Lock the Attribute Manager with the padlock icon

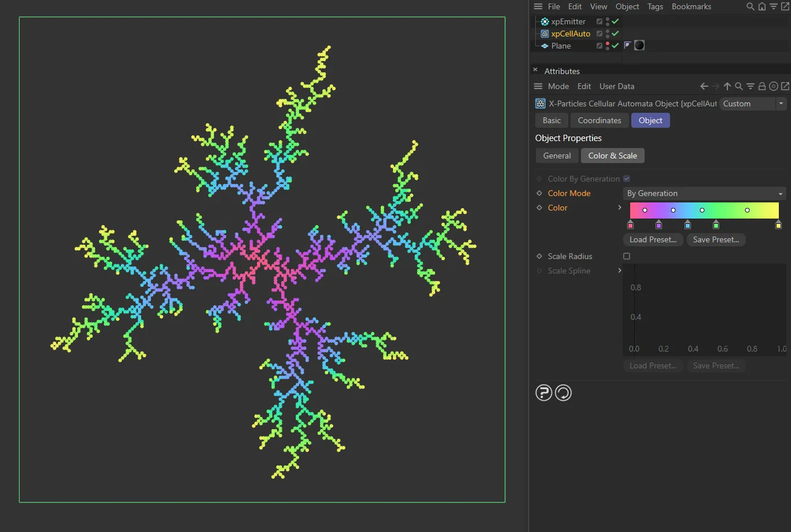coord(762,86)
